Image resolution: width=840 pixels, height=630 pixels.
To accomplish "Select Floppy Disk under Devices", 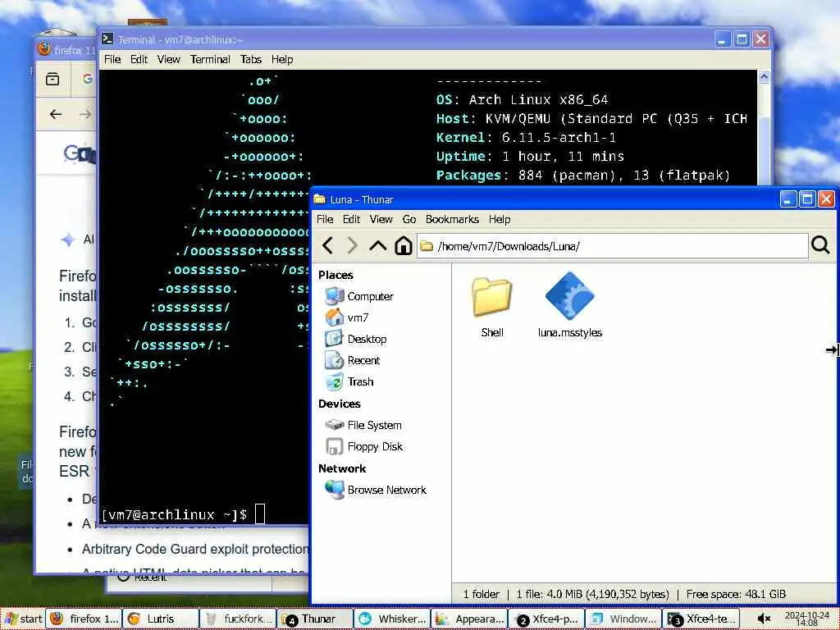I will pos(363,446).
